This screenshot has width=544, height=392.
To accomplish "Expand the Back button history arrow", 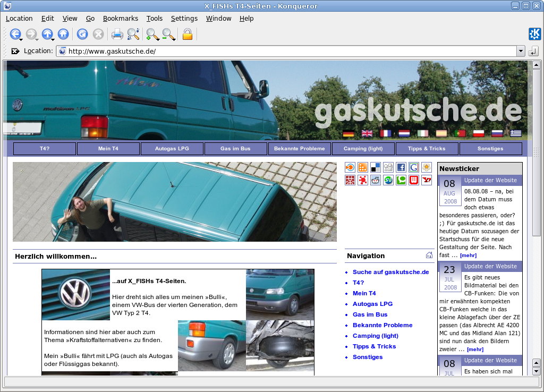I will (x=21, y=40).
